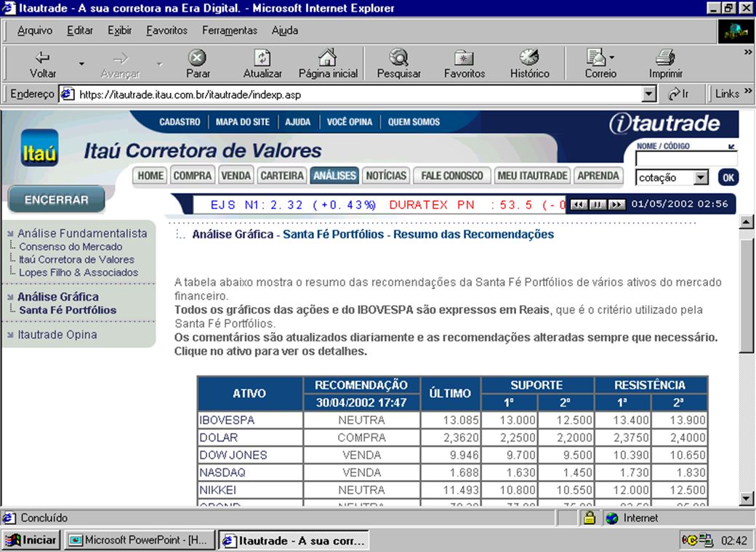Pause the stock ticker

tap(598, 204)
